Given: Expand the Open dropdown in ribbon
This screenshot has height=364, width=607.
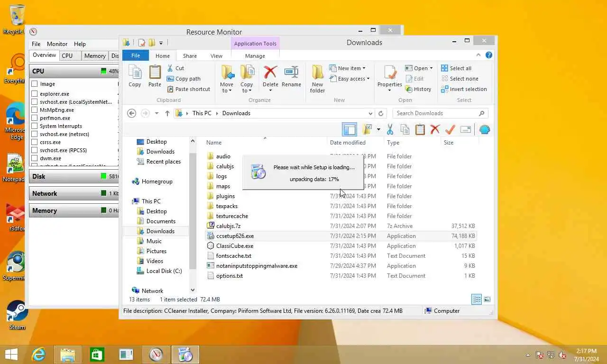Looking at the screenshot, I should click(431, 68).
